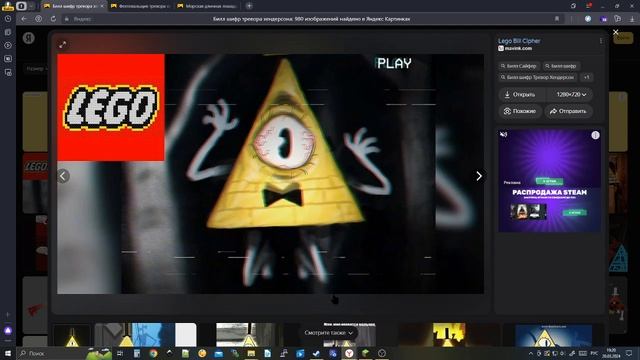Open the three-dot menu beside Lego Bill Cipher
This screenshot has width=640, height=360.
click(601, 41)
